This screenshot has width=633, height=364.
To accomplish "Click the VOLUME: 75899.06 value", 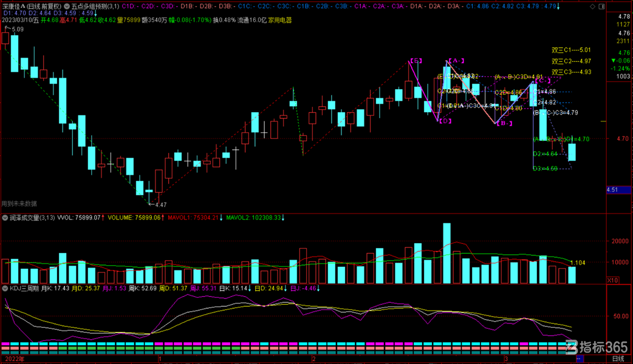I will [x=134, y=218].
